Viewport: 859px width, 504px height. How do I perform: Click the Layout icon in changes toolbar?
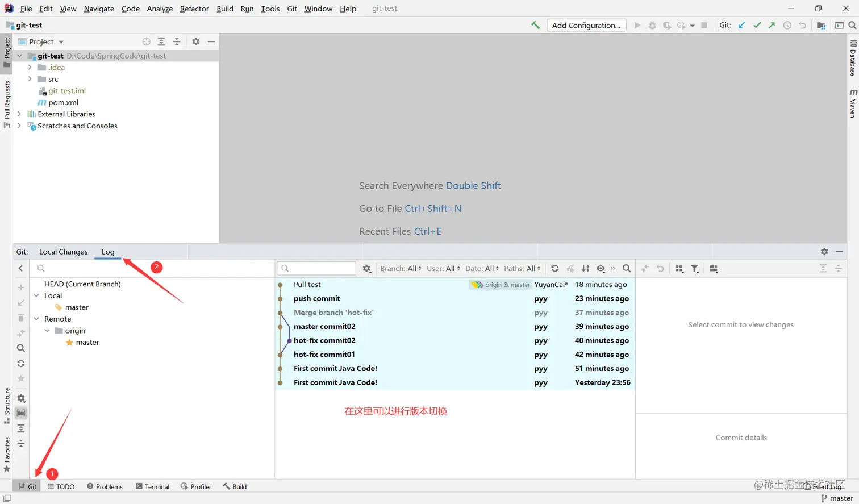pos(714,269)
